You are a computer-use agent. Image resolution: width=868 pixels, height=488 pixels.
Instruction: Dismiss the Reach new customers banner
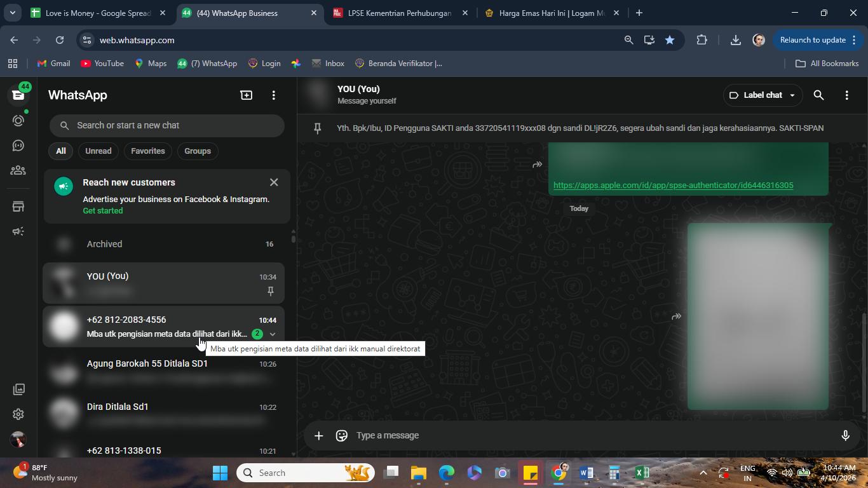[274, 182]
